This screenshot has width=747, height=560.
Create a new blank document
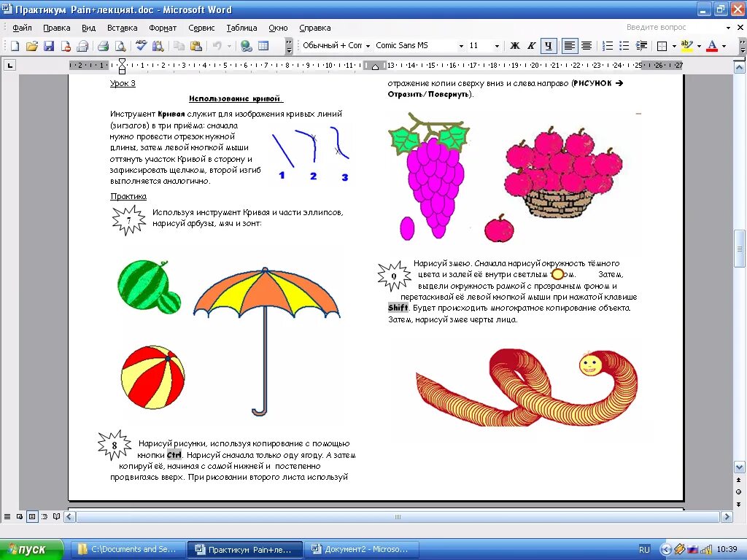click(15, 46)
